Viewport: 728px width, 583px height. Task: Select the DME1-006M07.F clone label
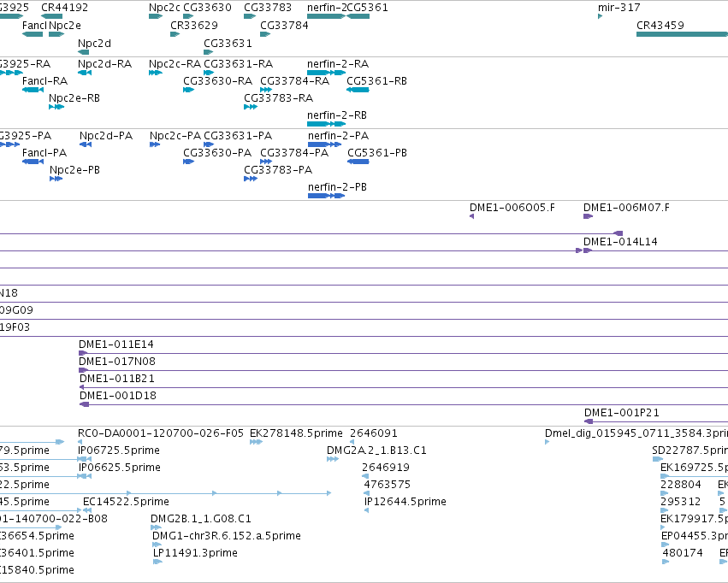(626, 208)
